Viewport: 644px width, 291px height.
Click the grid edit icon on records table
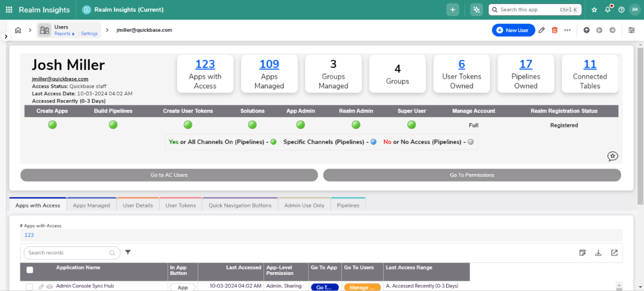click(583, 252)
